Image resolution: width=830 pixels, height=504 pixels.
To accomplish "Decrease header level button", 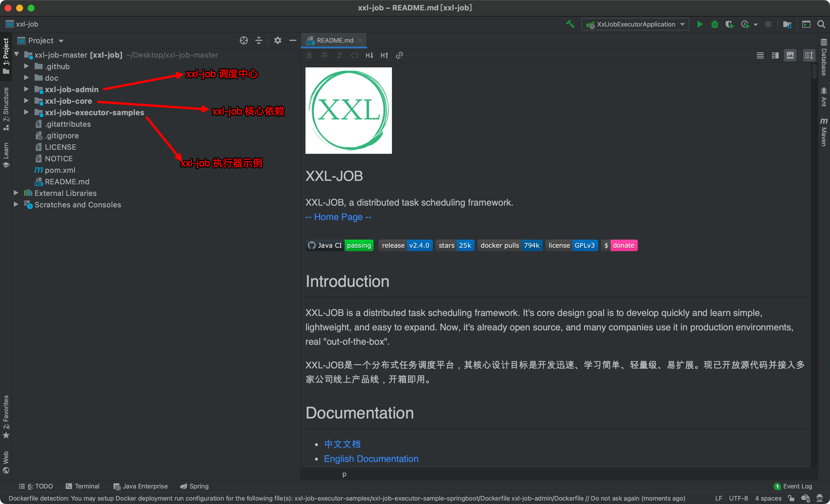I will pyautogui.click(x=369, y=55).
